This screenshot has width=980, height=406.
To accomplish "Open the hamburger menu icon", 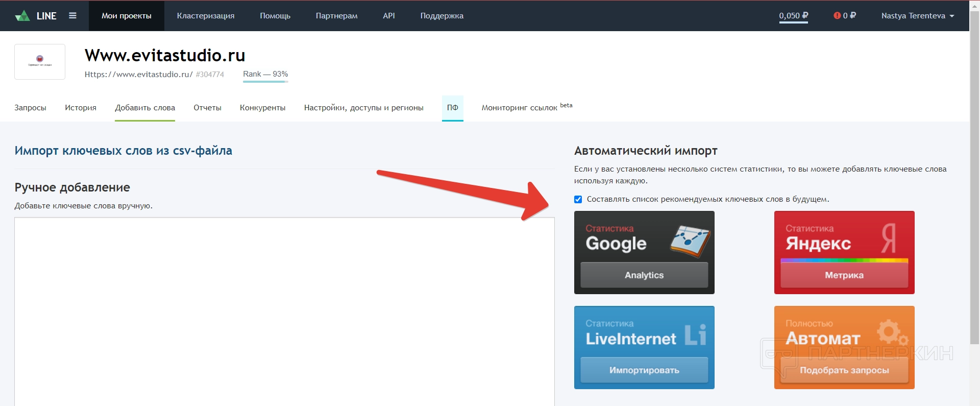I will [x=72, y=16].
